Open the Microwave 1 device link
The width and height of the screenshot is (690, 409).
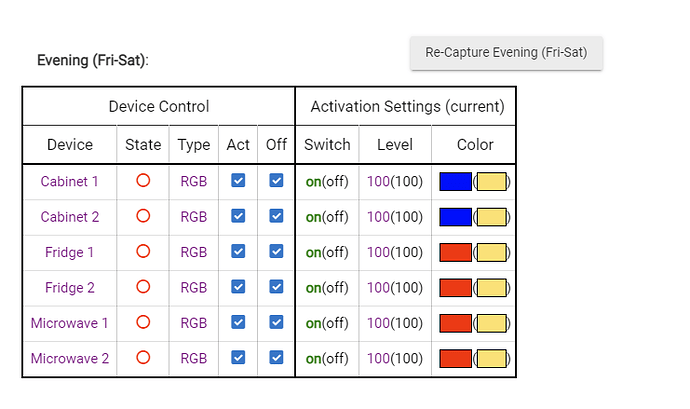[x=69, y=323]
